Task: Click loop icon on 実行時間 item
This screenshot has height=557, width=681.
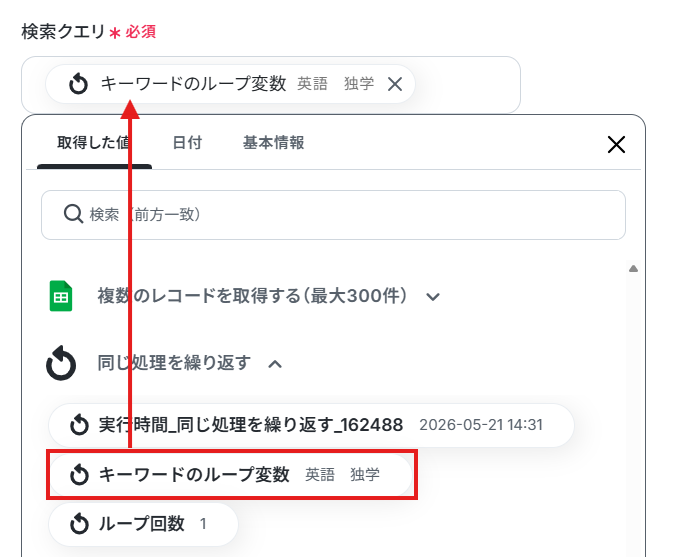Action: coord(79,425)
